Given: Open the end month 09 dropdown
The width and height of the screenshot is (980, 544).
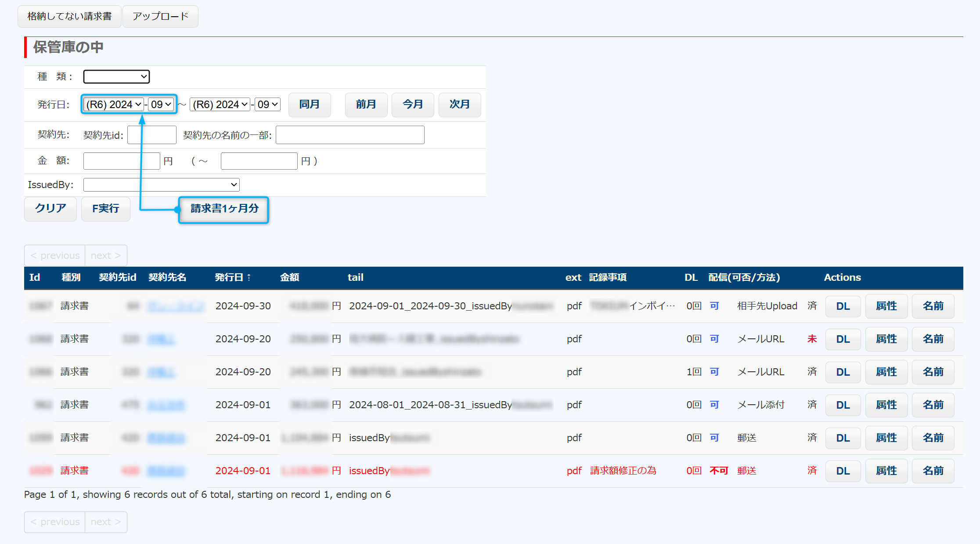Looking at the screenshot, I should click(x=267, y=105).
